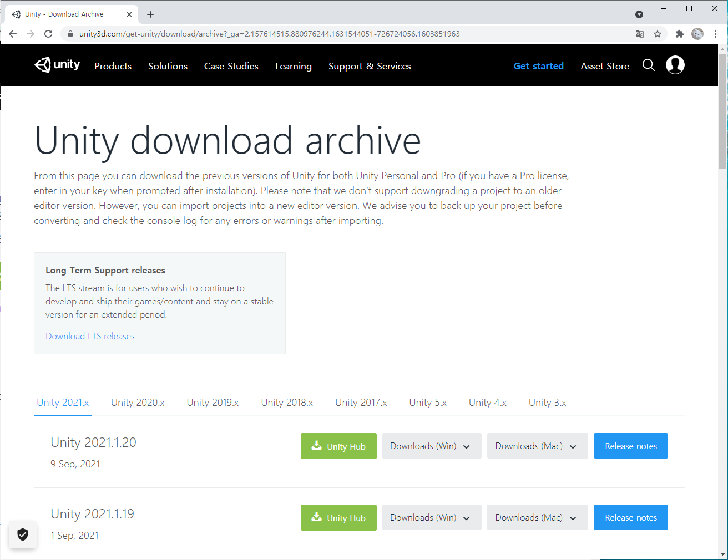728x560 pixels.
Task: Click the browser forward arrow
Action: [31, 34]
